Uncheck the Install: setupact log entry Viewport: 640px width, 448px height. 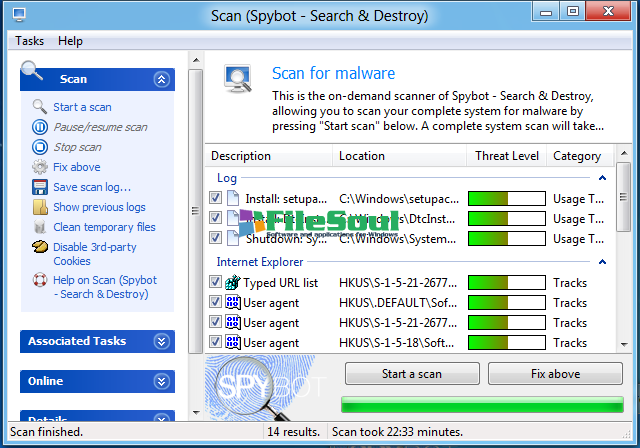click(216, 198)
